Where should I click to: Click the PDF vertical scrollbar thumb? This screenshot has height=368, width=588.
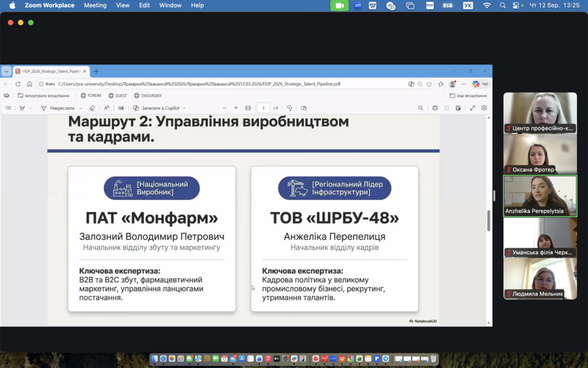click(x=489, y=221)
